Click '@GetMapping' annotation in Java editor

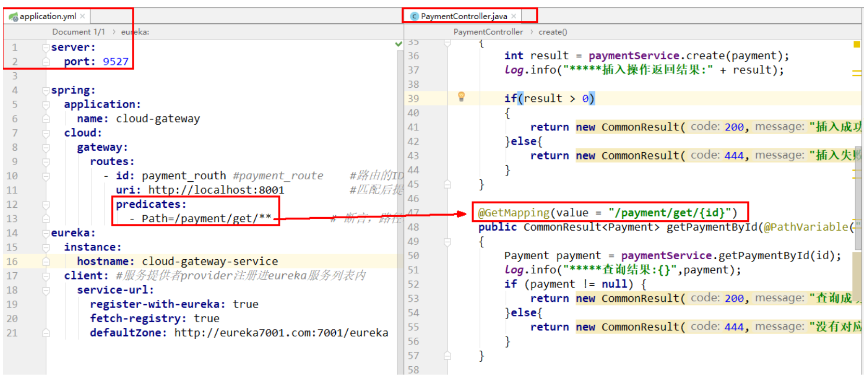pyautogui.click(x=514, y=213)
